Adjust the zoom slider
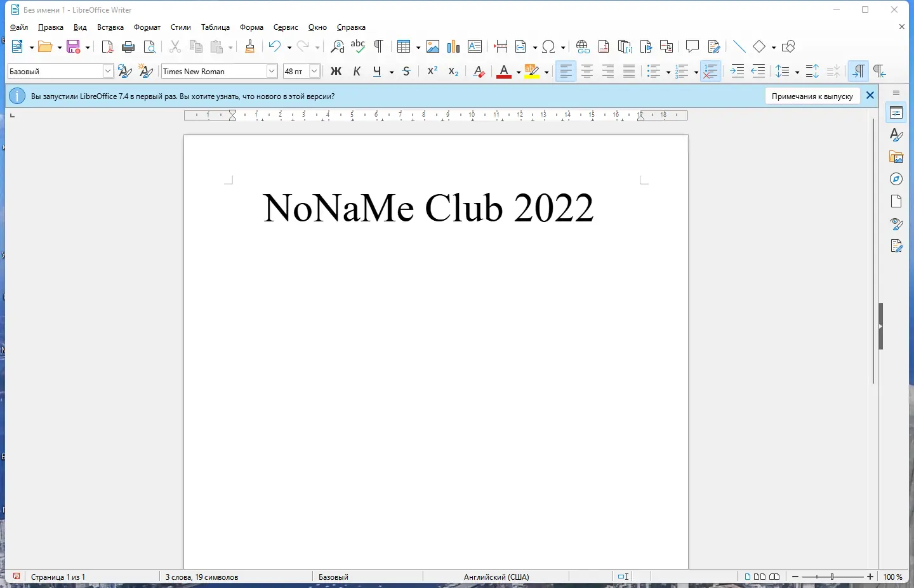 click(831, 577)
